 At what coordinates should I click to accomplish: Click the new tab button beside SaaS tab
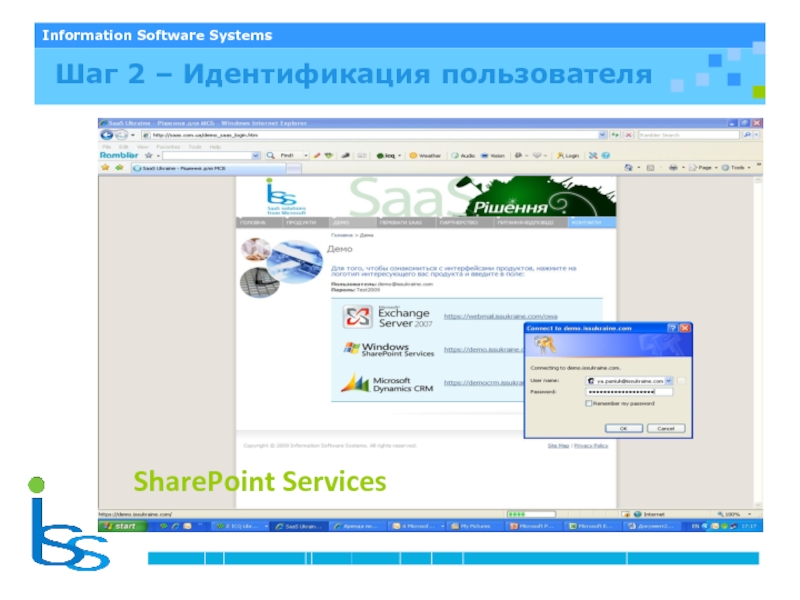294,168
